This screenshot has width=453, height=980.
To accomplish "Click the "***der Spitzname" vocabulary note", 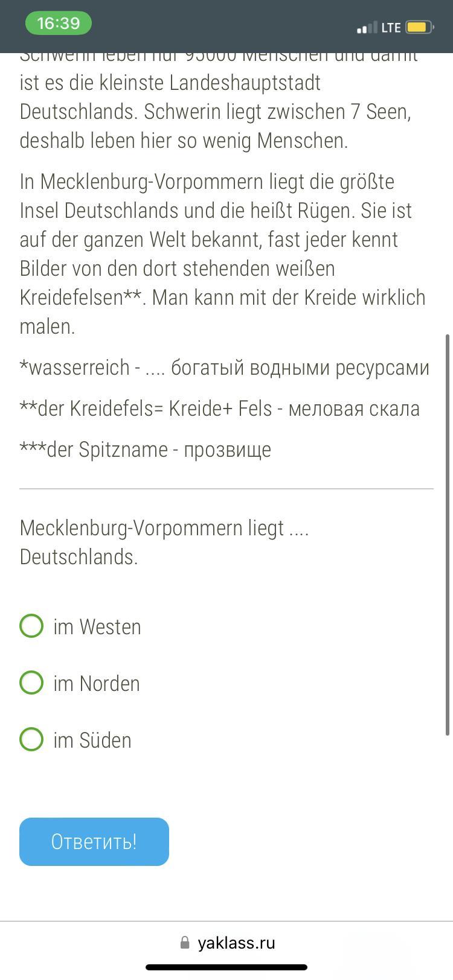I will [145, 450].
